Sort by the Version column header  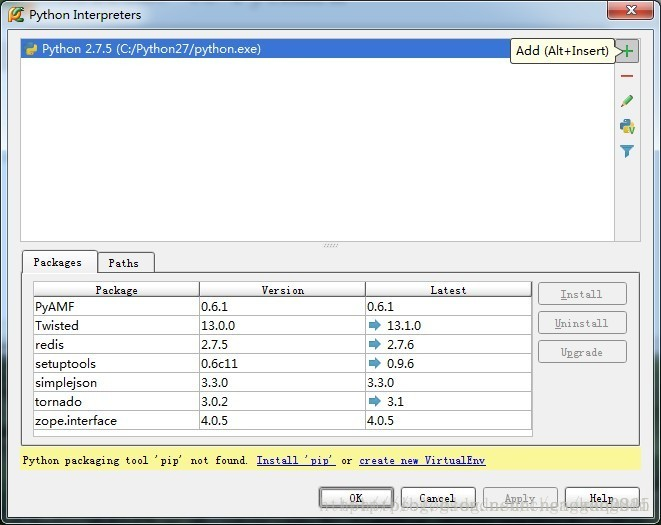pos(282,290)
